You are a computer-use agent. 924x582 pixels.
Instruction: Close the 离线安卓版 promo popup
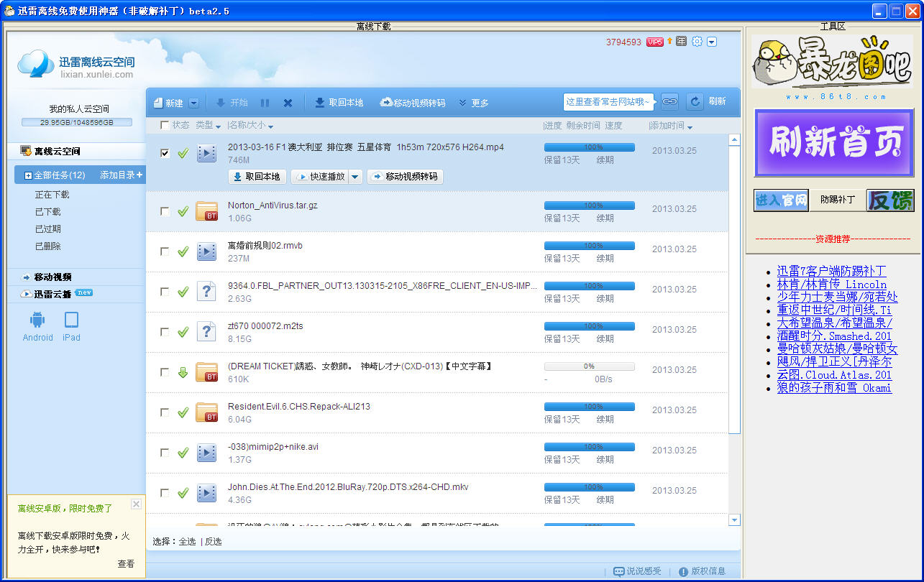click(x=136, y=504)
